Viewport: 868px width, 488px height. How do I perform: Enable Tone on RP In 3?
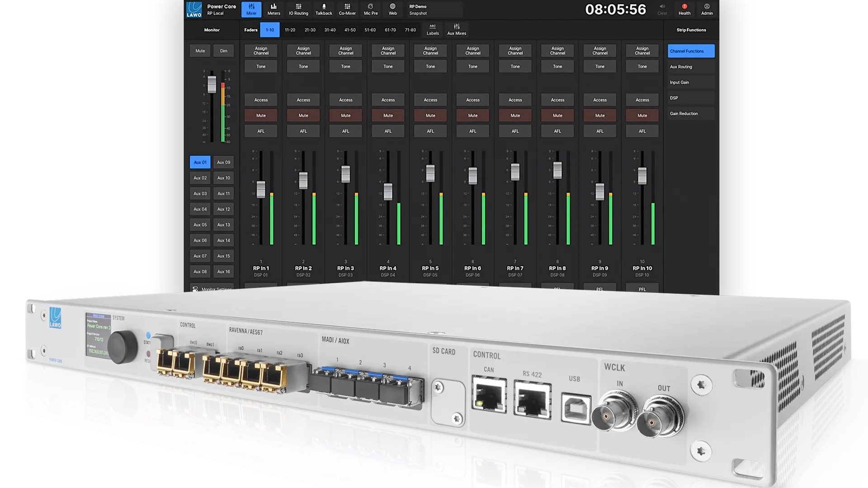pyautogui.click(x=346, y=66)
